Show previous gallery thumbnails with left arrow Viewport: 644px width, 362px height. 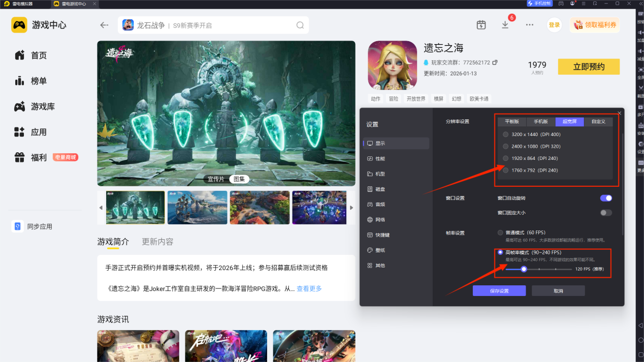(101, 208)
